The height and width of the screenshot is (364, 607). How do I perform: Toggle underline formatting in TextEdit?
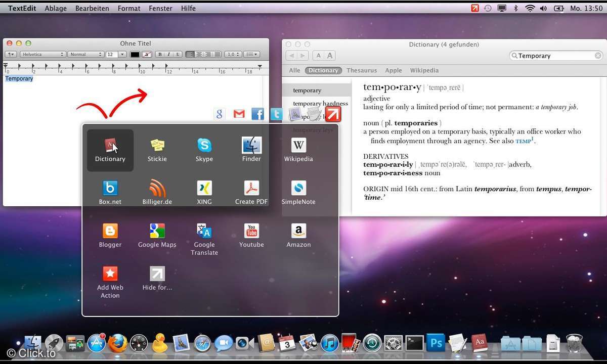click(178, 54)
